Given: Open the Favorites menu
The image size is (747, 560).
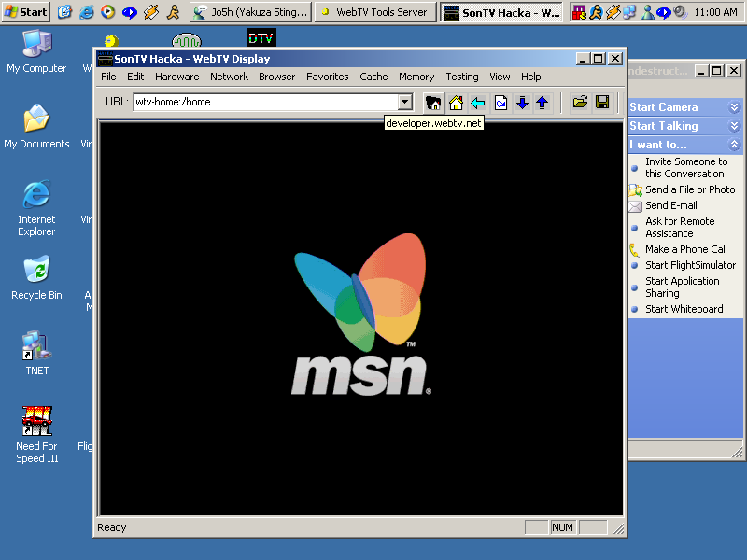Looking at the screenshot, I should [328, 77].
